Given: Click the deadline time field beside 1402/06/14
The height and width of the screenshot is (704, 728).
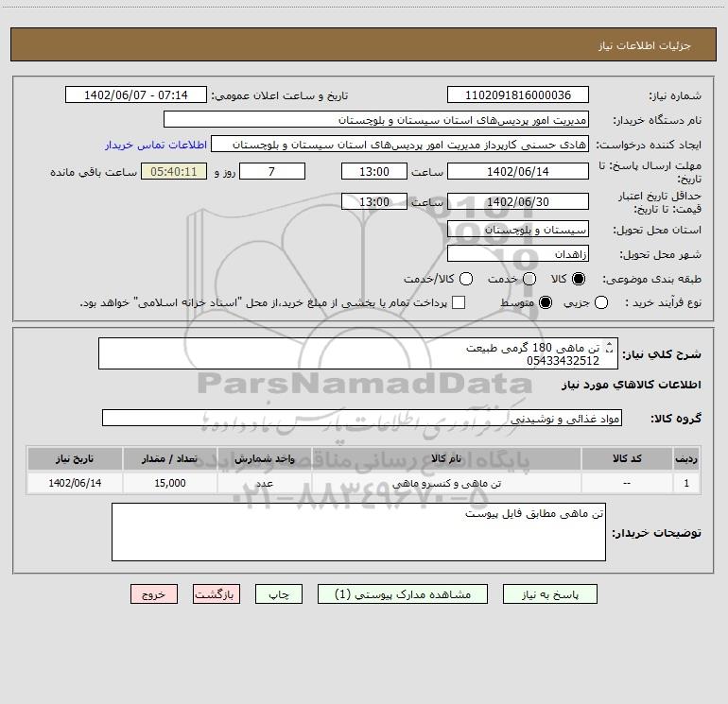Looking at the screenshot, I should tap(374, 171).
